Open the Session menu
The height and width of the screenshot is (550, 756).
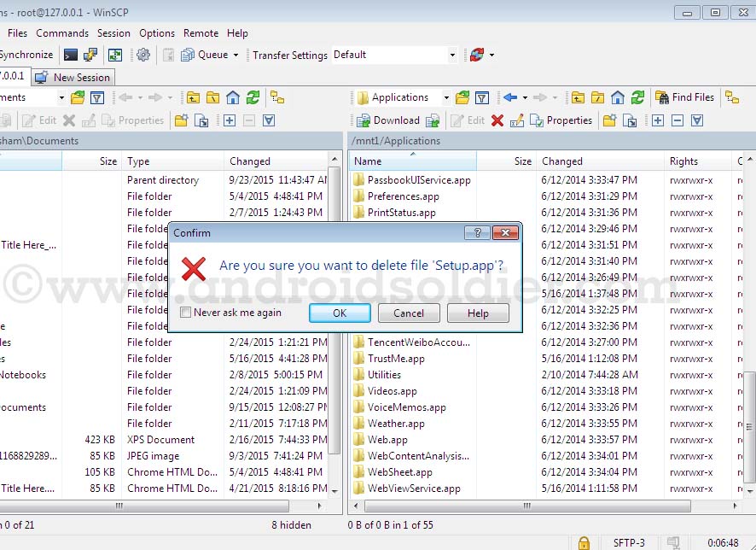click(x=113, y=33)
